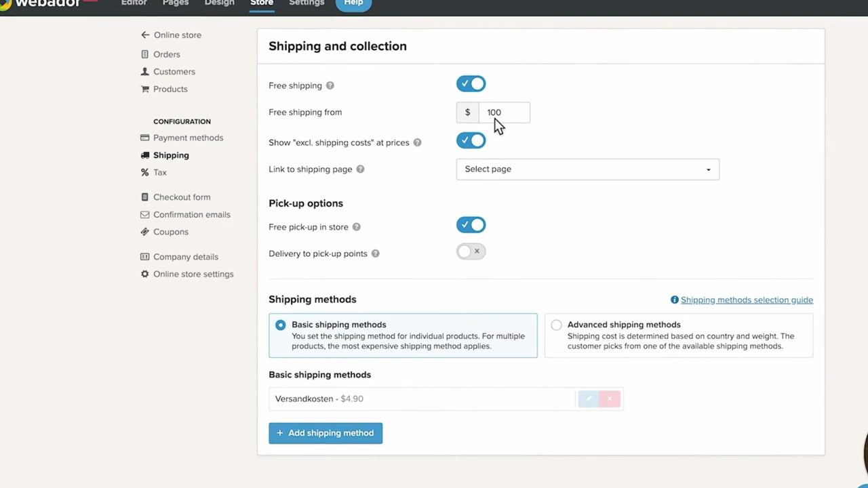Click the Orders list icon

click(144, 54)
